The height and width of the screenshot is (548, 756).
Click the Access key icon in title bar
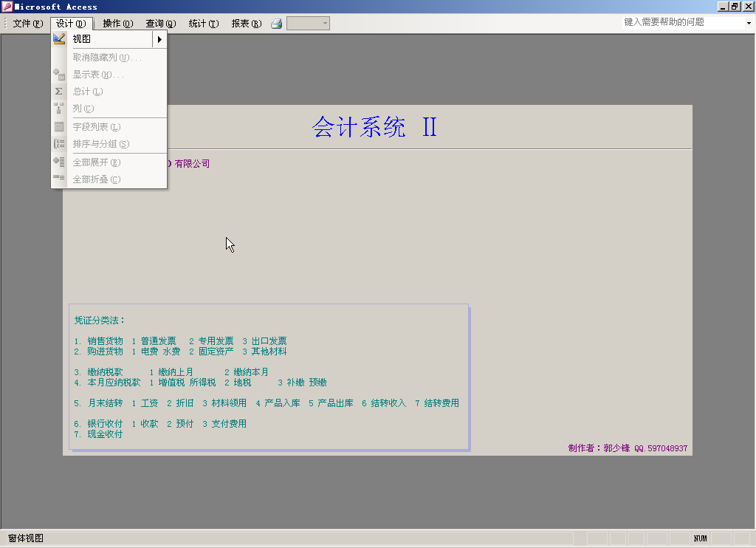click(x=7, y=7)
